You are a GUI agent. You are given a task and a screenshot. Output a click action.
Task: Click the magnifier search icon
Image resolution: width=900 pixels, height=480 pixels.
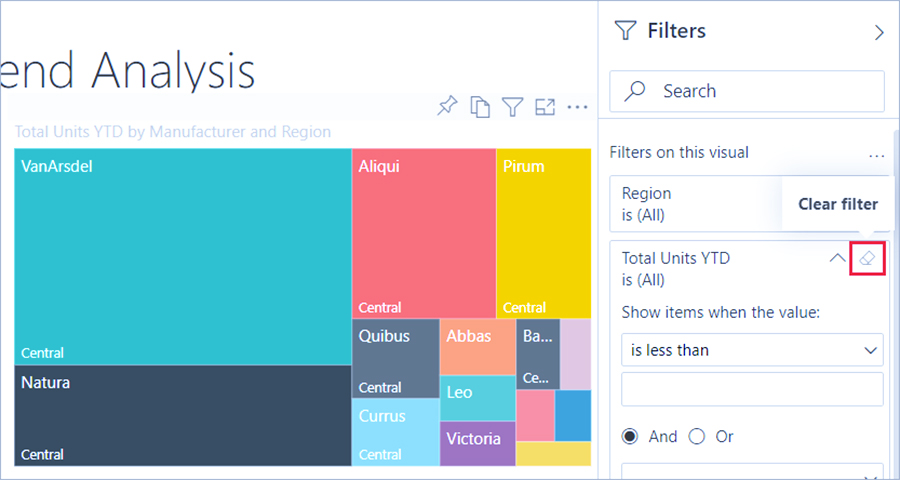(634, 91)
